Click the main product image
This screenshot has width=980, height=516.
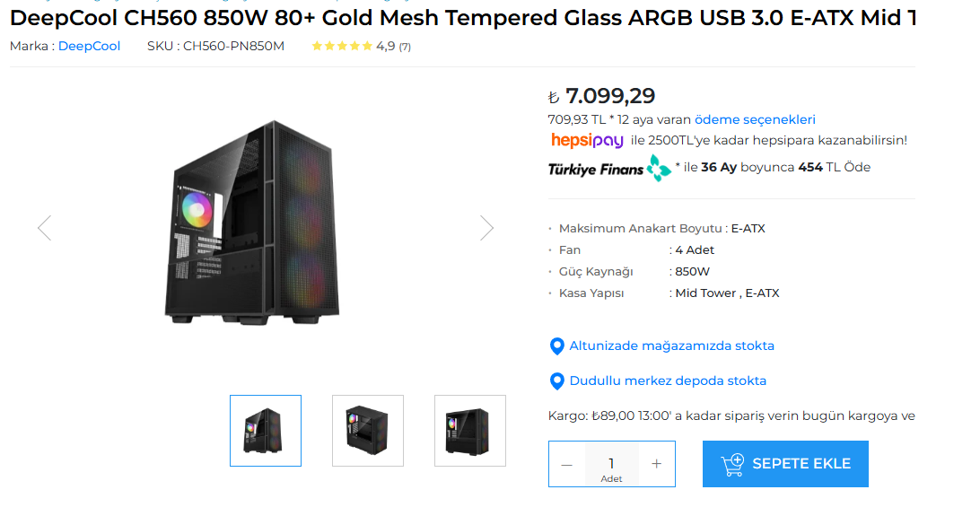pos(254,224)
